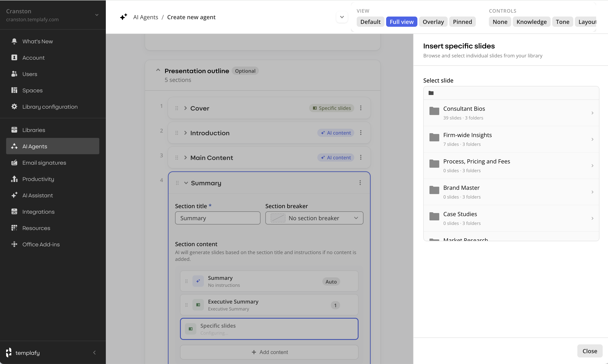
Task: Click the Productivity icon in sidebar
Action: pyautogui.click(x=14, y=179)
